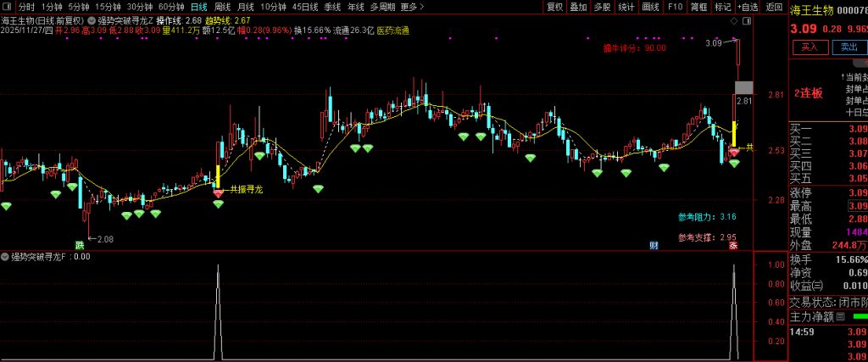Screen dimensions: 868x362
Task: Click the 涨停 price row
Action: tap(828, 193)
